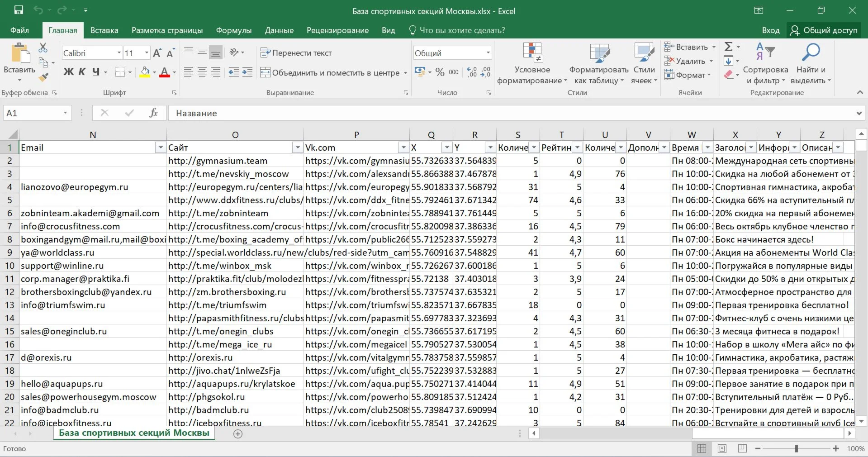Click the Cut scissors icon
868x457 pixels.
[x=43, y=48]
